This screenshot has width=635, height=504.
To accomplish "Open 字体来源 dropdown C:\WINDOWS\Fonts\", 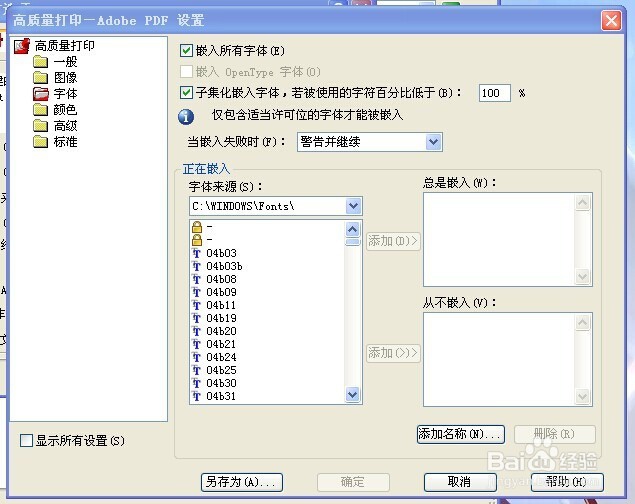I will coord(276,206).
